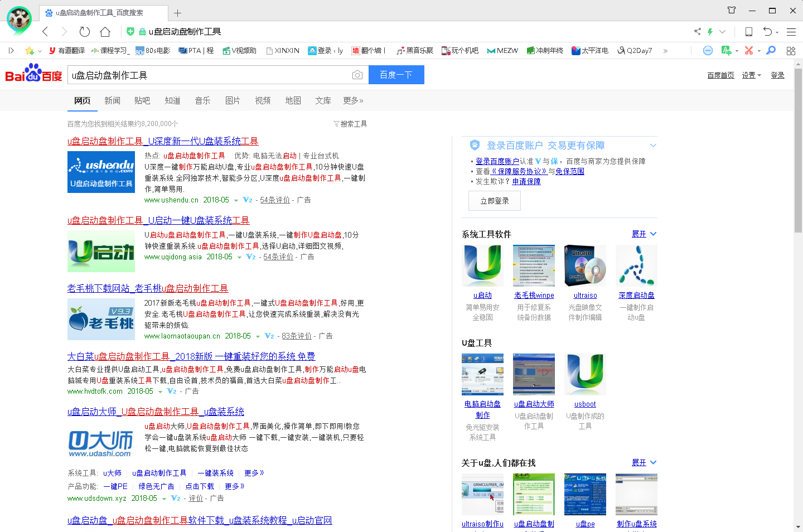Screen dimensions: 803x532
Task: Open the browser skin shirt icon
Action: (732, 10)
